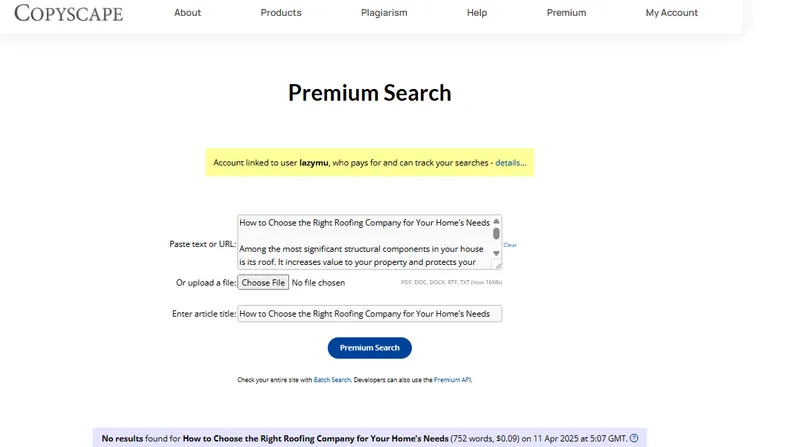Click the article title input field
The image size is (800, 447).
coord(369,313)
